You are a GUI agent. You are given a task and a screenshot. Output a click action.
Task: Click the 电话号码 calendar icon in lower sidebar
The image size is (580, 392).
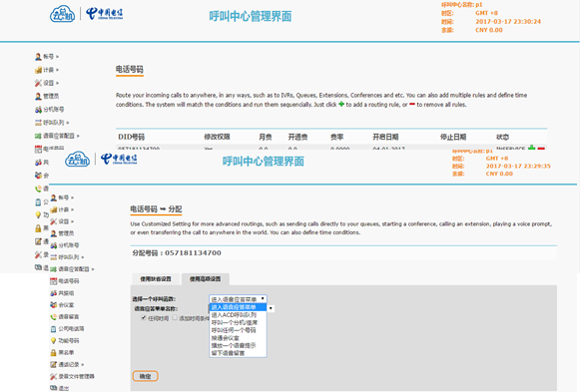(54, 281)
